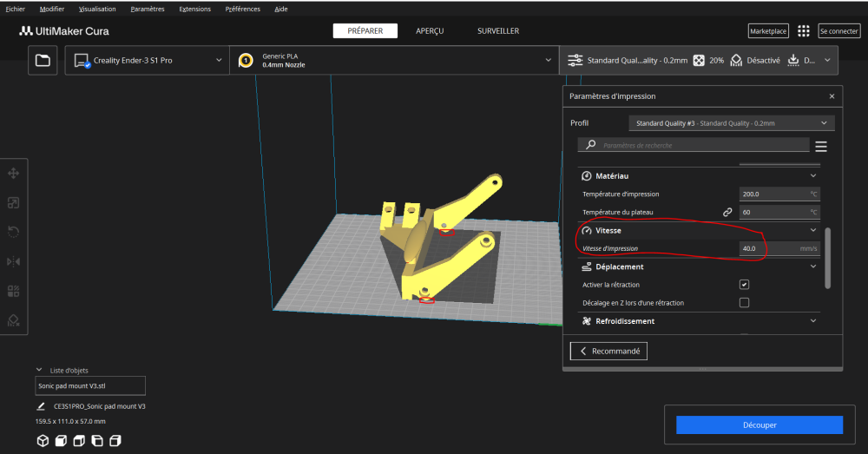Open file with the folder icon
The width and height of the screenshot is (868, 454).
point(43,61)
